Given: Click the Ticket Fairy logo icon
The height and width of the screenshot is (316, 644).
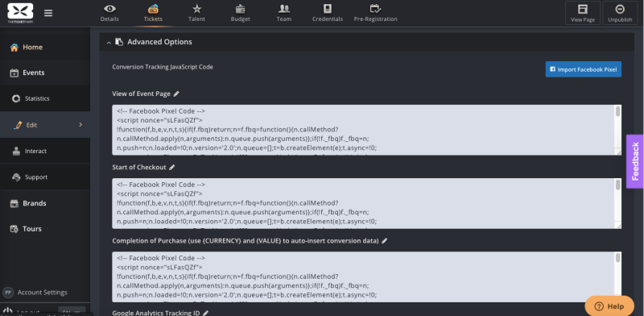Looking at the screenshot, I should [20, 13].
